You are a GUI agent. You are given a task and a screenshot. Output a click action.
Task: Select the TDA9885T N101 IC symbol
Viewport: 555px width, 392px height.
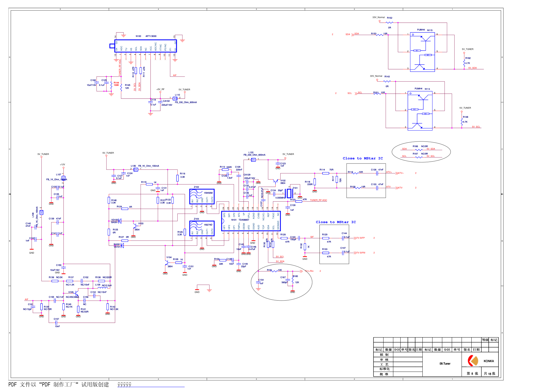(251, 221)
